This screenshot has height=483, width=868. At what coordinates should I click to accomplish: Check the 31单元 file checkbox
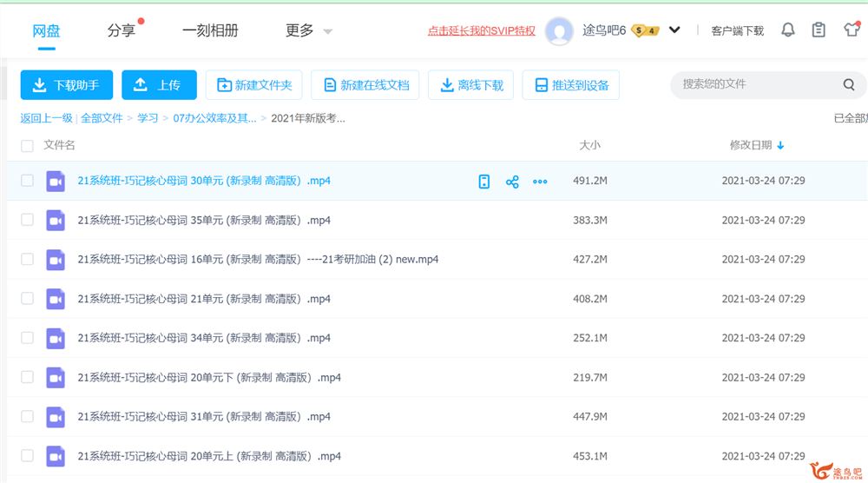27,416
